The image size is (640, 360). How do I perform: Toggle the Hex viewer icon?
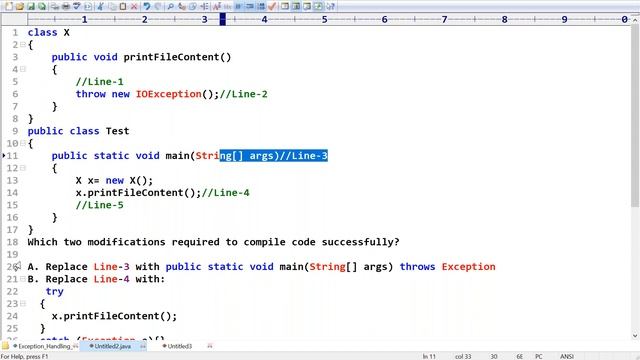click(227, 7)
